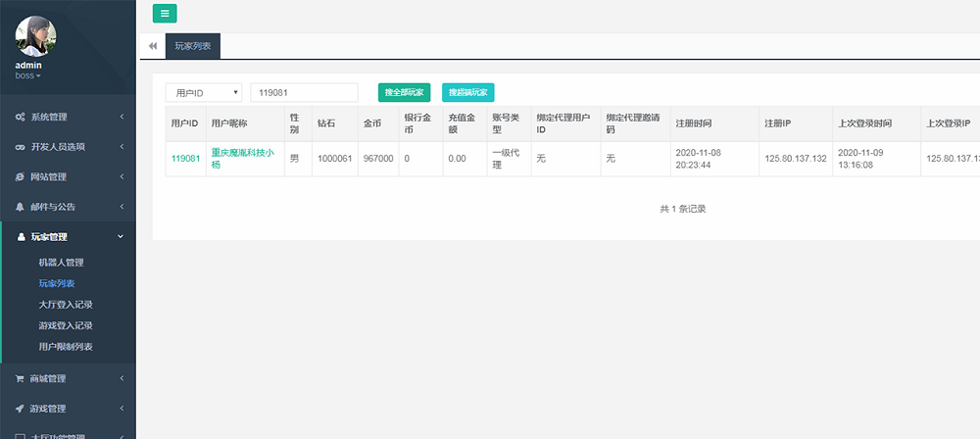Open the boss dropdown under admin
This screenshot has width=980, height=439.
28,75
